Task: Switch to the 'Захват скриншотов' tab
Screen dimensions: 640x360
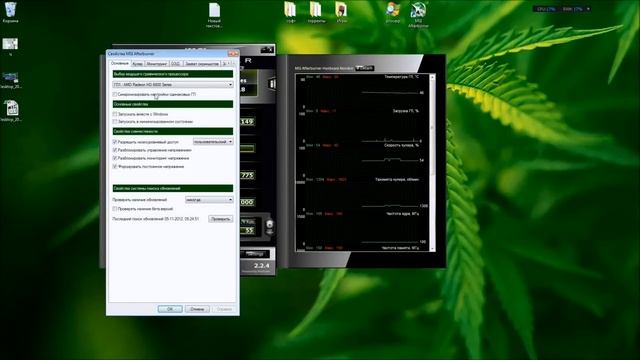Action: (x=202, y=64)
